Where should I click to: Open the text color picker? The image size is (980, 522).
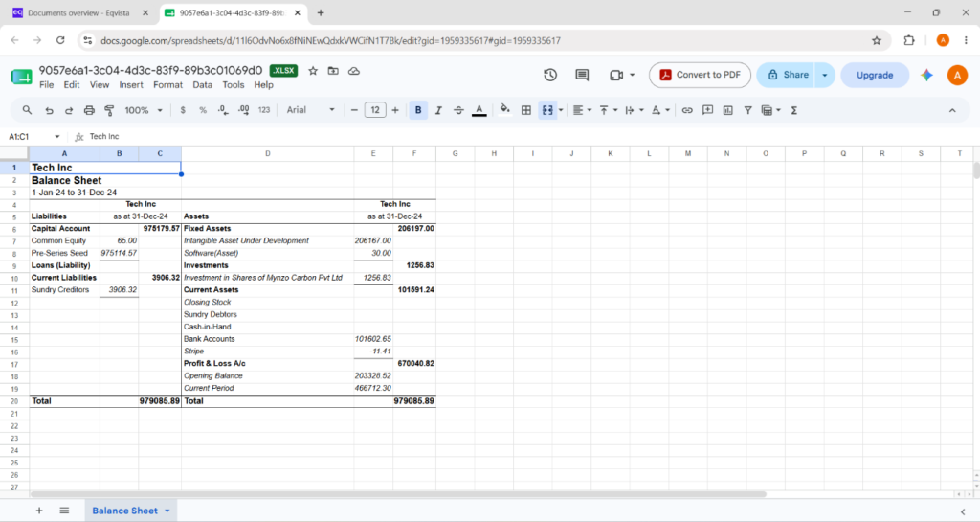[479, 111]
